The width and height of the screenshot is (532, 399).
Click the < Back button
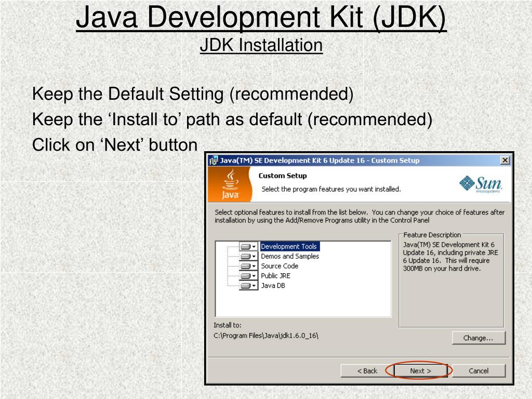(x=367, y=370)
